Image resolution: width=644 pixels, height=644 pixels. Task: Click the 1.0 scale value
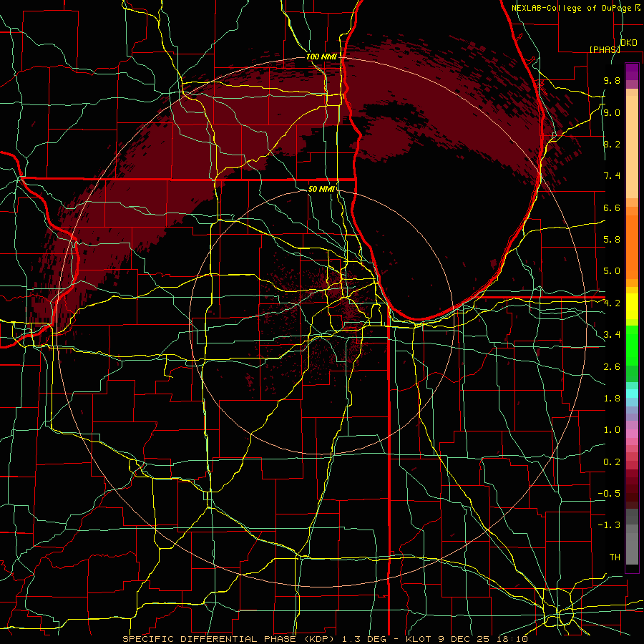[612, 430]
